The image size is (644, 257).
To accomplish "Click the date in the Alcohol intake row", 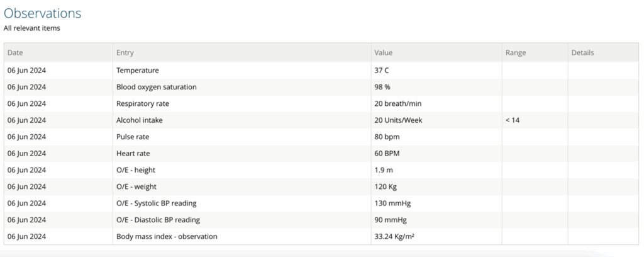I will (x=26, y=120).
